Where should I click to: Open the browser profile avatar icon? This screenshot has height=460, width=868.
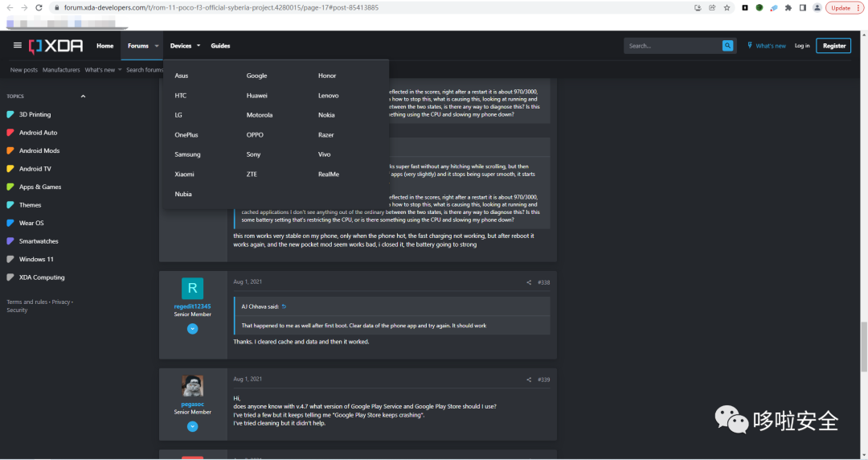pos(817,8)
